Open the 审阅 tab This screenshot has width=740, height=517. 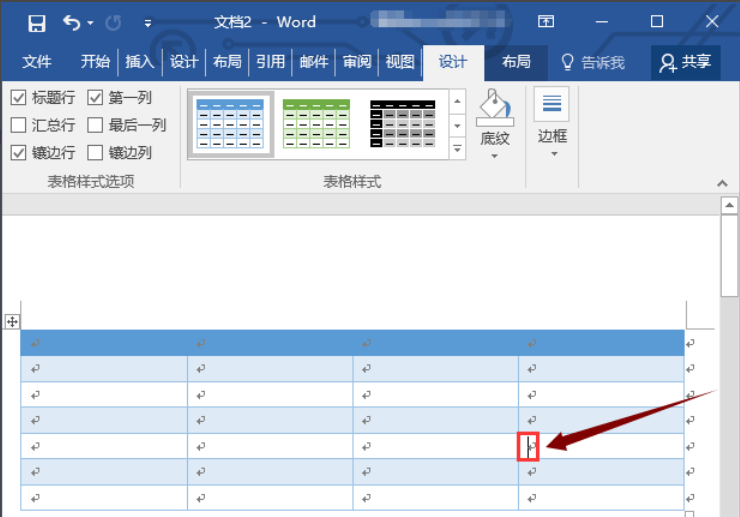click(x=357, y=61)
